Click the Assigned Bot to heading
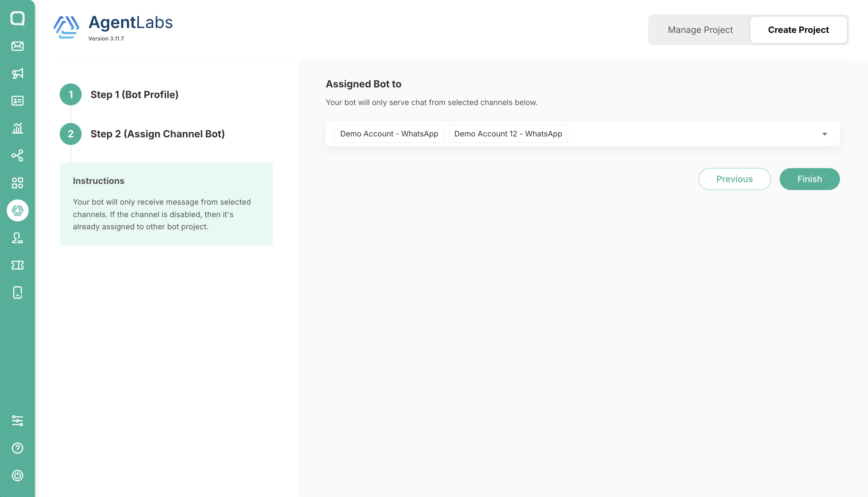This screenshot has height=497, width=868. pos(364,84)
